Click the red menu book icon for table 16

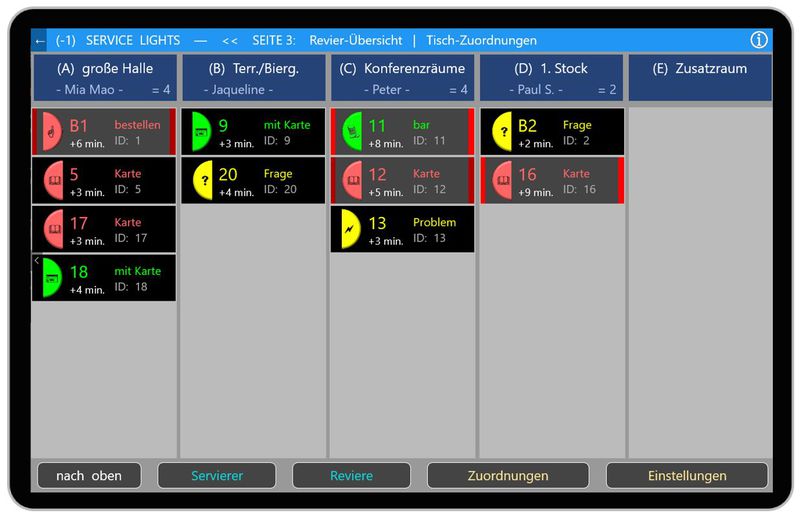(500, 180)
